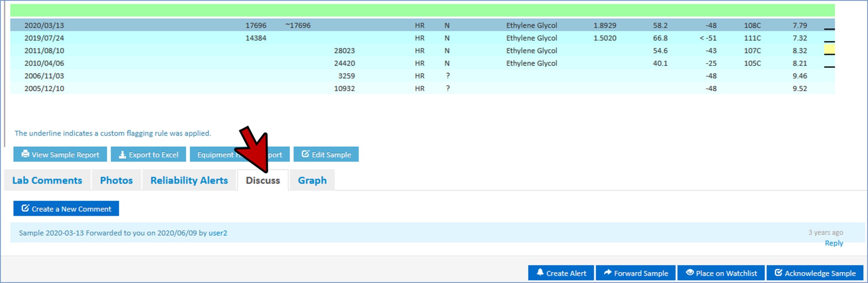Click the download icon on Export to Excel
Image resolution: width=868 pixels, height=283 pixels.
122,155
